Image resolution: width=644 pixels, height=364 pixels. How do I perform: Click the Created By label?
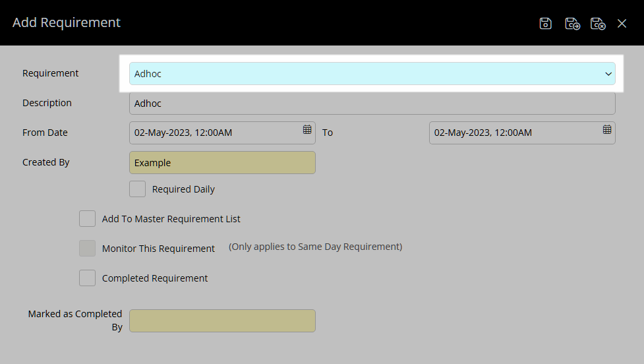[x=45, y=162]
